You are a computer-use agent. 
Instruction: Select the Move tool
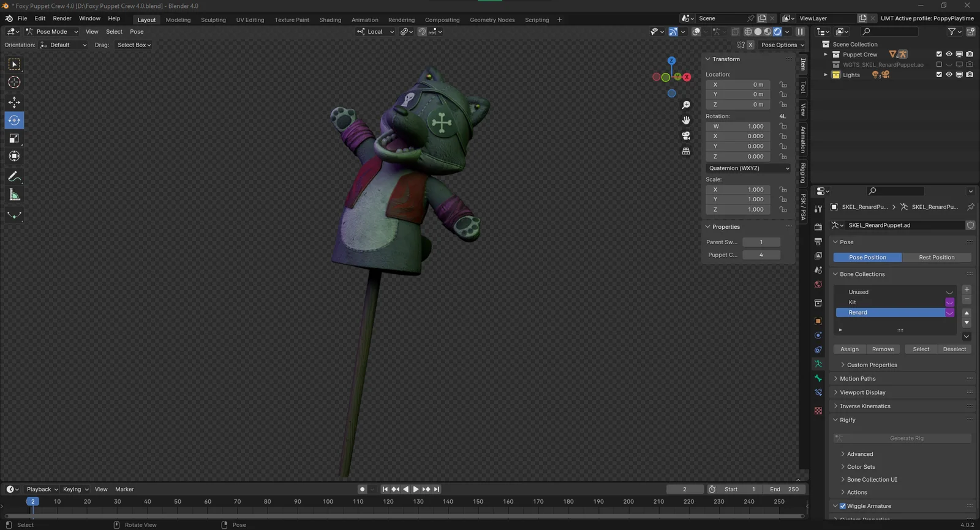(14, 102)
